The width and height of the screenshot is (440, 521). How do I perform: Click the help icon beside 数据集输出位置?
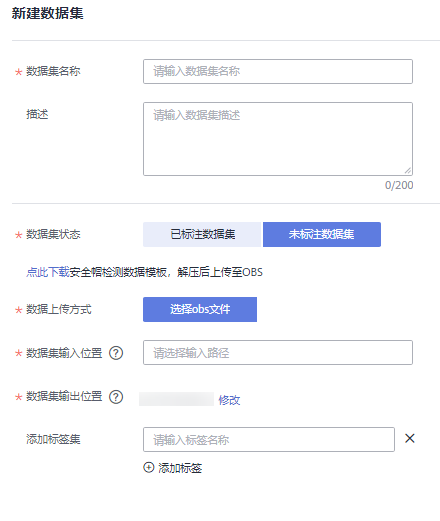pos(116,397)
